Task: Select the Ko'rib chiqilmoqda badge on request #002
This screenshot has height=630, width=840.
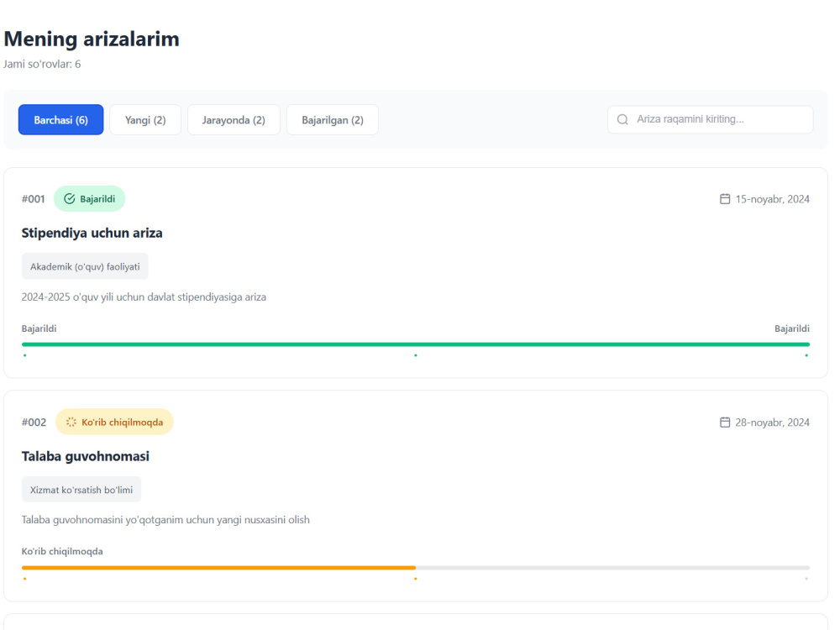Action: [x=114, y=422]
